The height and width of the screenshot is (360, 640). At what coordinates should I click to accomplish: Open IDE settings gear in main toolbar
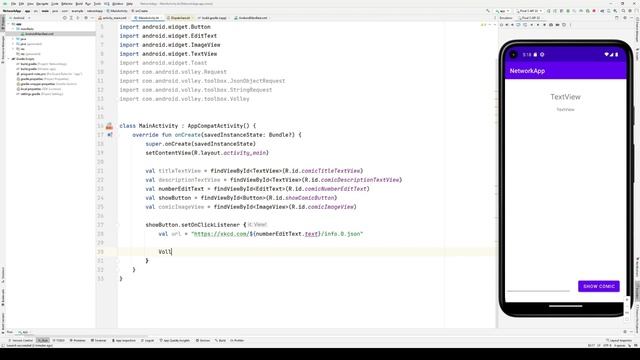point(630,11)
